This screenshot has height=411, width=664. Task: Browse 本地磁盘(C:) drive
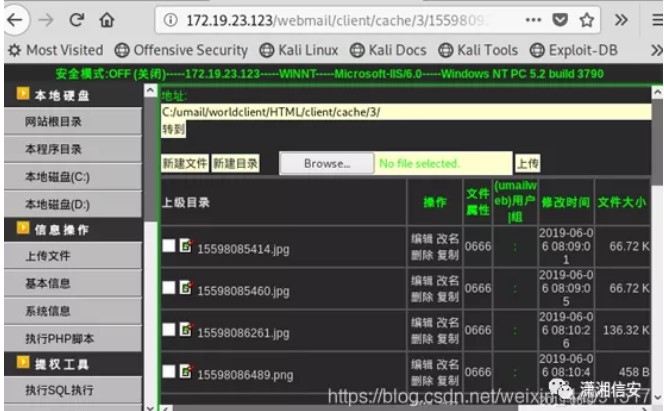73,177
